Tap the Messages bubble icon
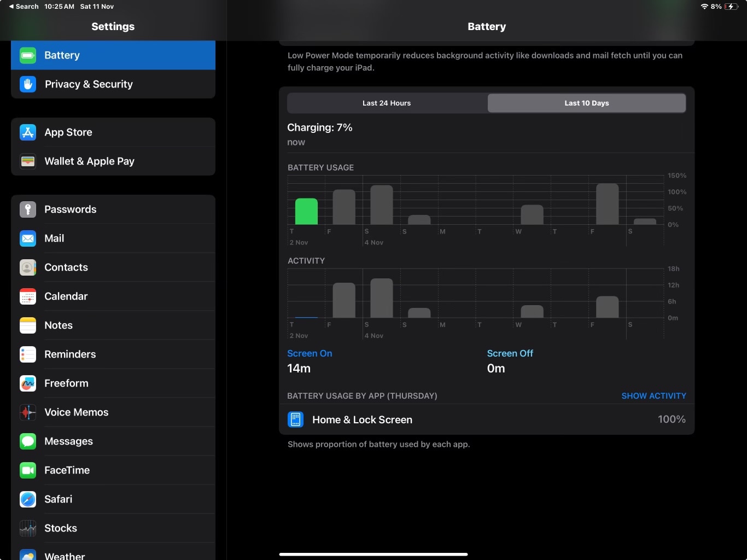Image resolution: width=747 pixels, height=560 pixels. point(28,441)
